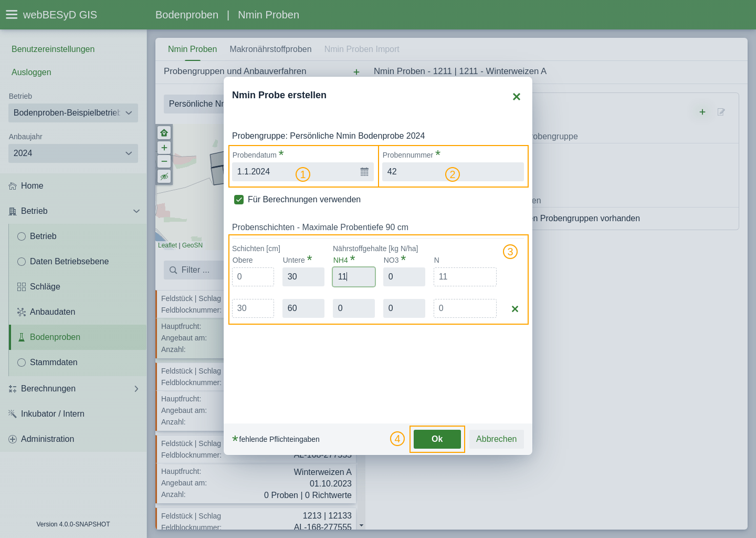Focus the NH4 field in first row
Screen dimensions: 756x538
click(x=354, y=277)
